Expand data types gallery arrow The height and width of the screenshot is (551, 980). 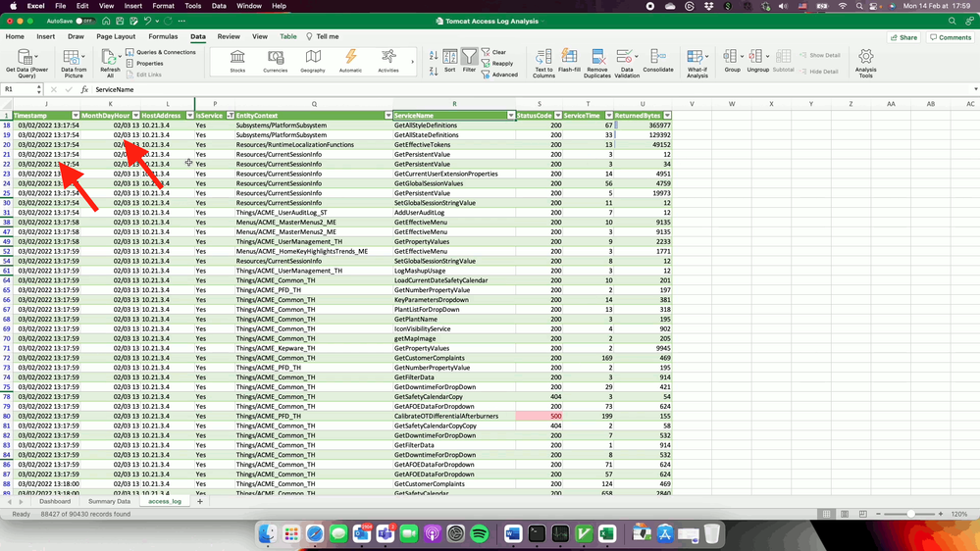click(412, 62)
